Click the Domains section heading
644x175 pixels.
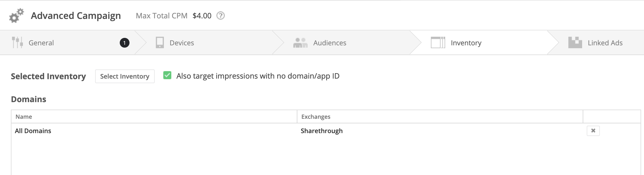(28, 99)
